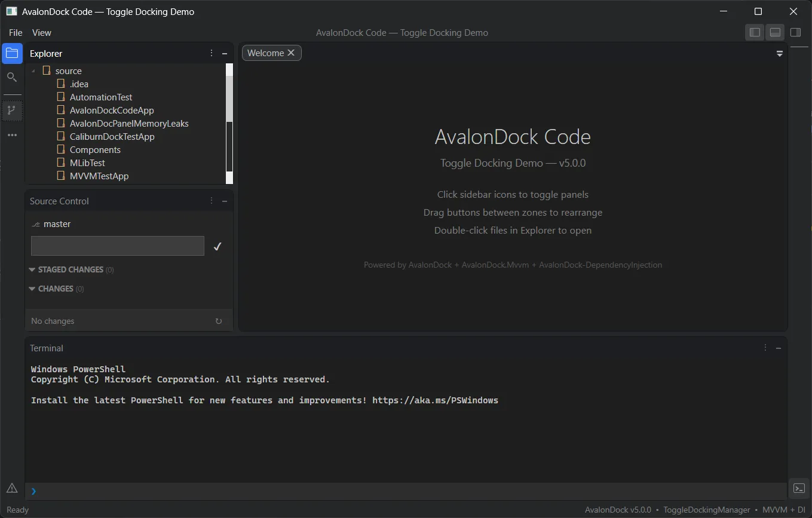The height and width of the screenshot is (518, 812).
Task: Click ToggleDockingManager status bar entry
Action: [x=707, y=510]
